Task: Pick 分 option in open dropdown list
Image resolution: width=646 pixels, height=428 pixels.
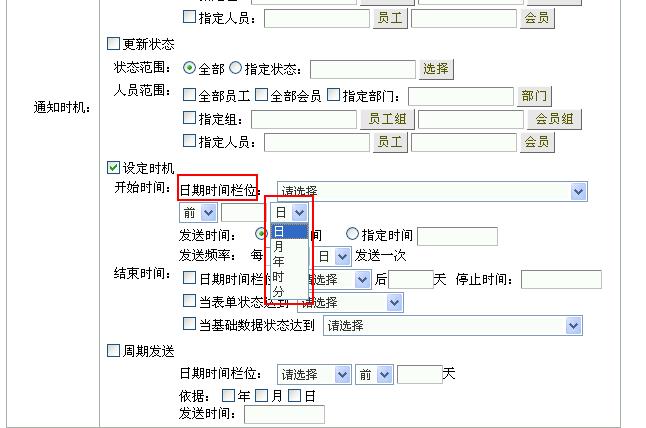Action: pyautogui.click(x=279, y=290)
